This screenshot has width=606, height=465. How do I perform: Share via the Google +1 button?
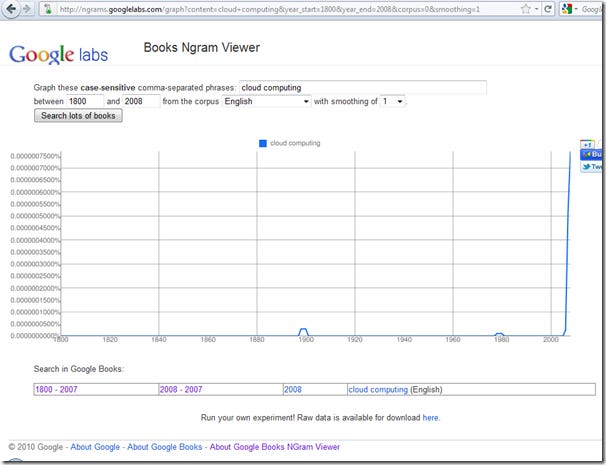[x=587, y=144]
